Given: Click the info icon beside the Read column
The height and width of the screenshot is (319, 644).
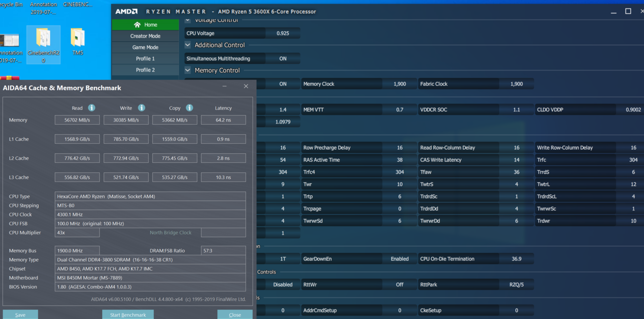Looking at the screenshot, I should click(92, 108).
